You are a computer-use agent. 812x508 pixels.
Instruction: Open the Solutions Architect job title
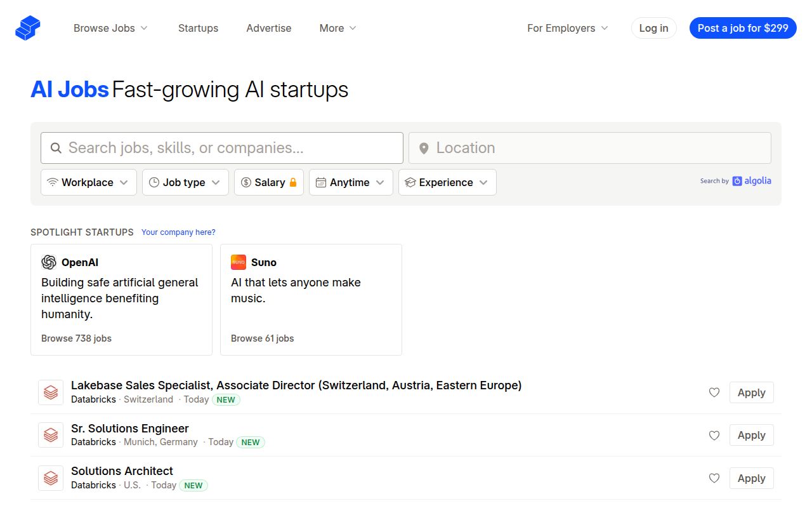122,471
